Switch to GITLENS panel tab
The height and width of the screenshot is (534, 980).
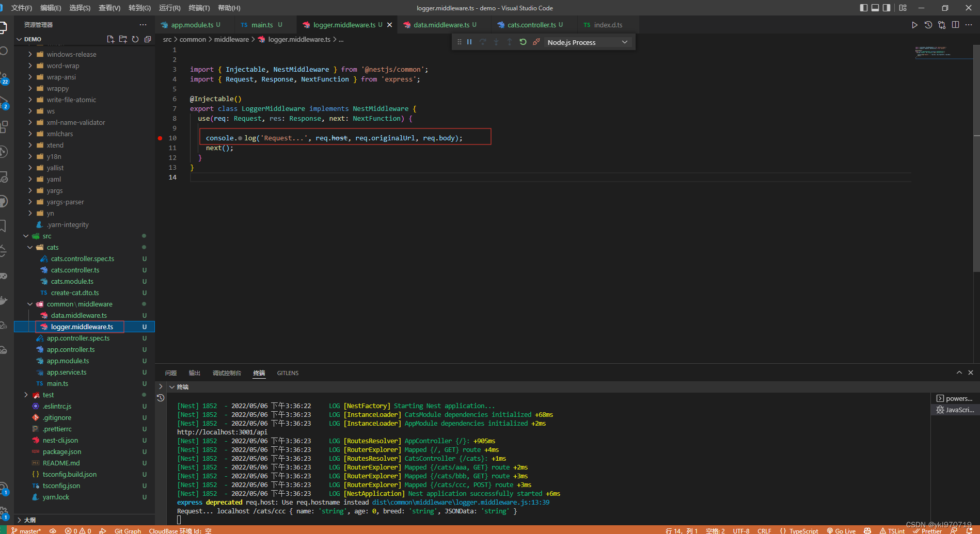pos(288,373)
